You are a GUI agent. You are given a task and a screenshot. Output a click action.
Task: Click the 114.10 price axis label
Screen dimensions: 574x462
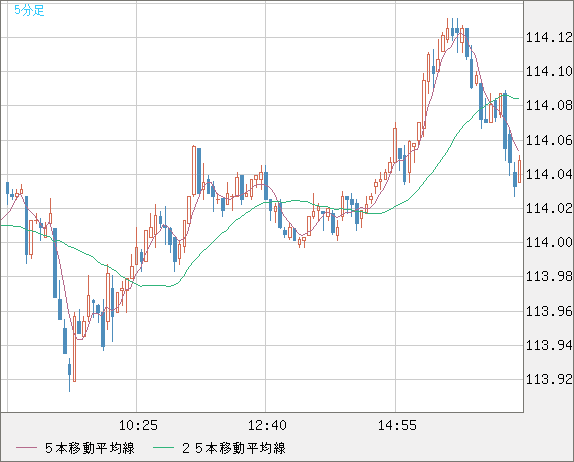(x=549, y=71)
